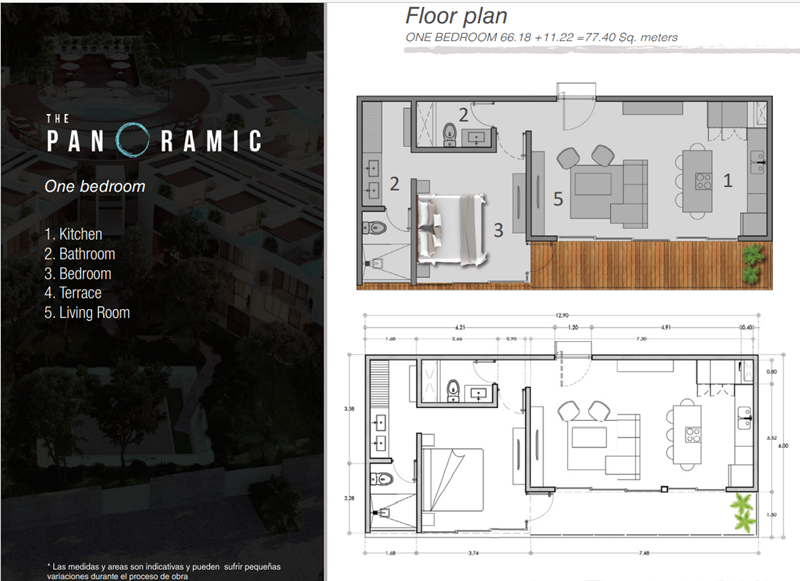Click the "Floor plan" heading

pyautogui.click(x=456, y=16)
